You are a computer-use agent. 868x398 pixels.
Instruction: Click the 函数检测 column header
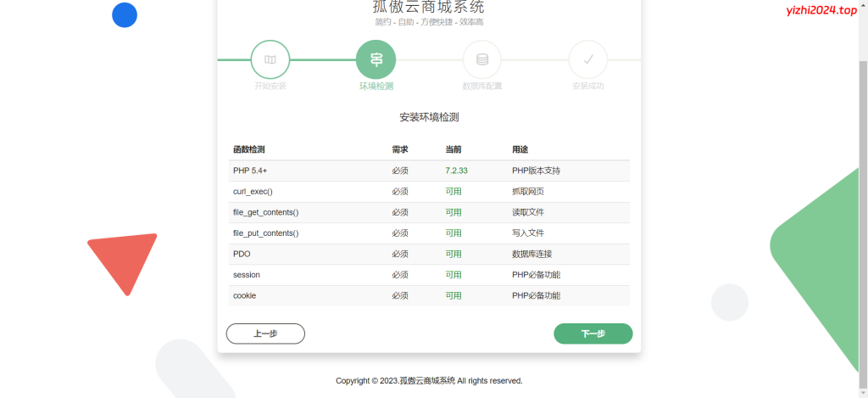pyautogui.click(x=248, y=149)
